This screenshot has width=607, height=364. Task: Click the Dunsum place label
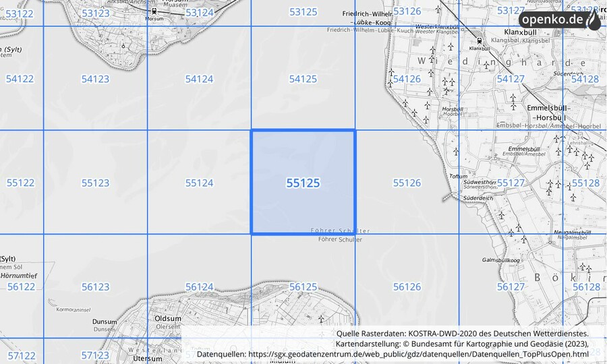(x=105, y=322)
